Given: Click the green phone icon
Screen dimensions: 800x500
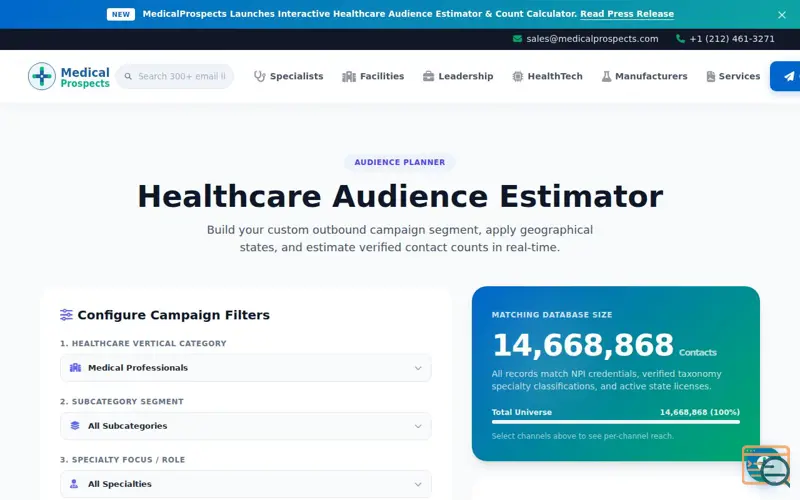Looking at the screenshot, I should [x=680, y=39].
